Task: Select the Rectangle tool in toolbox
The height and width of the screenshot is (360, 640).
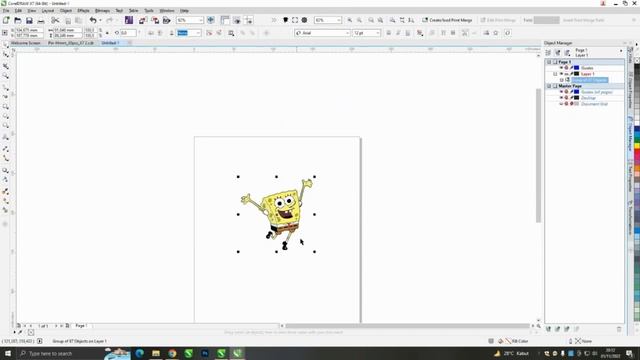Action: pos(6,107)
